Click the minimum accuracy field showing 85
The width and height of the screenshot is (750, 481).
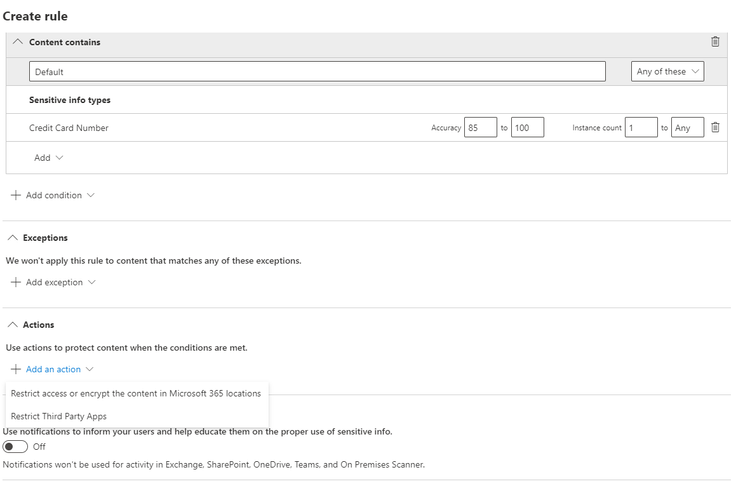pyautogui.click(x=480, y=128)
